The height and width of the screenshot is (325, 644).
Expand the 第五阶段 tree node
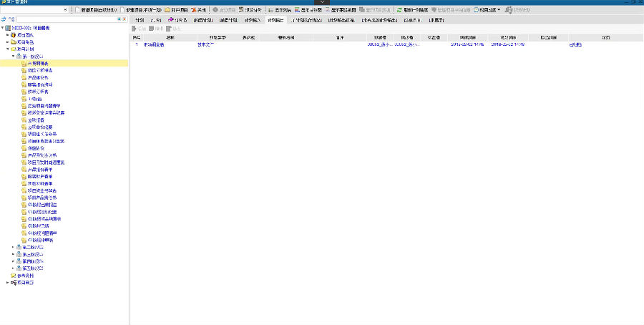[x=13, y=268]
